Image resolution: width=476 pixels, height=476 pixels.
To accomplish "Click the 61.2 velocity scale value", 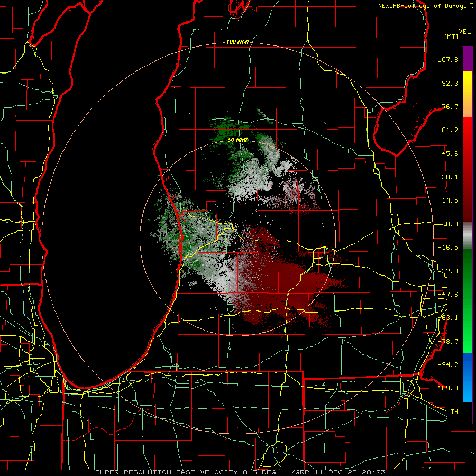I will click(450, 130).
